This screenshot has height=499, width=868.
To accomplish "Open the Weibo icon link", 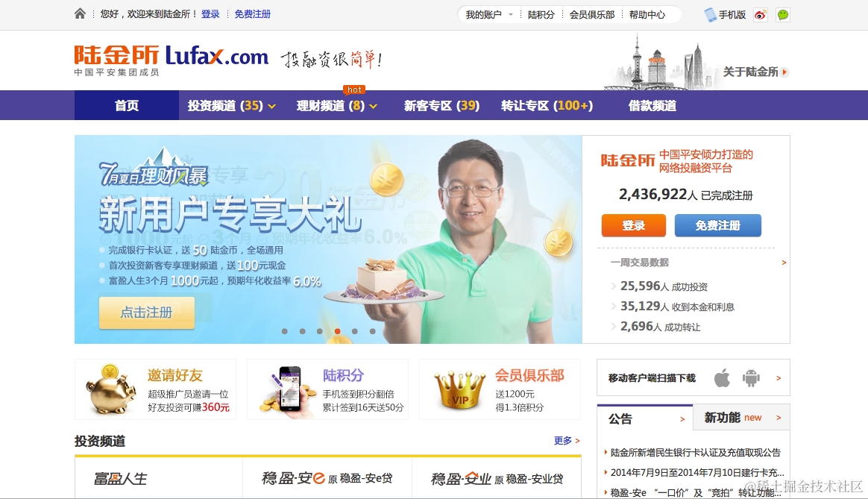I will pos(761,15).
